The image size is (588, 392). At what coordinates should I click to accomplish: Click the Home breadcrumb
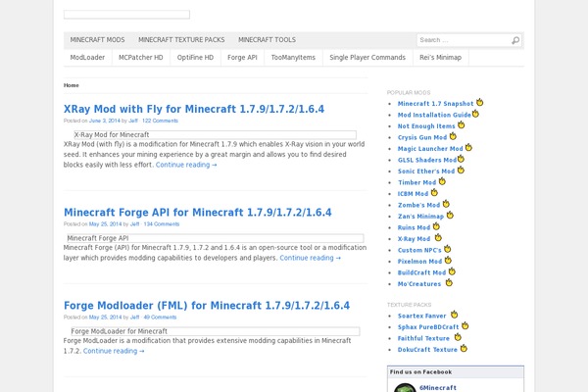click(x=72, y=85)
